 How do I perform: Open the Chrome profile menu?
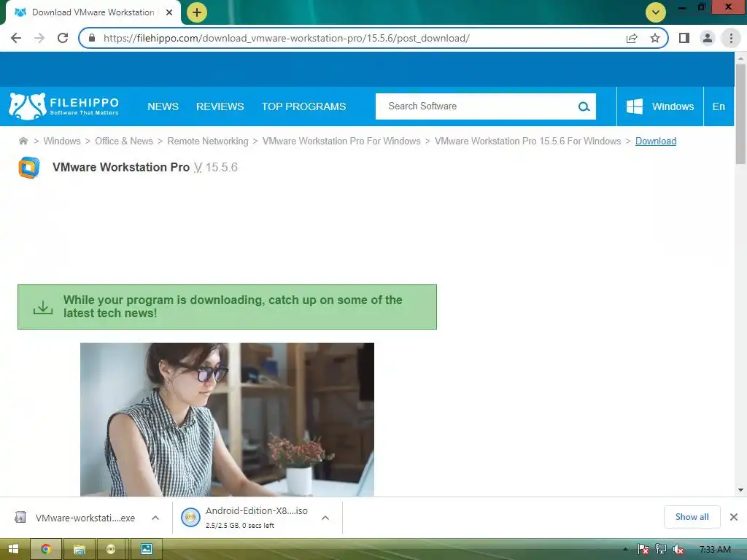pos(708,38)
